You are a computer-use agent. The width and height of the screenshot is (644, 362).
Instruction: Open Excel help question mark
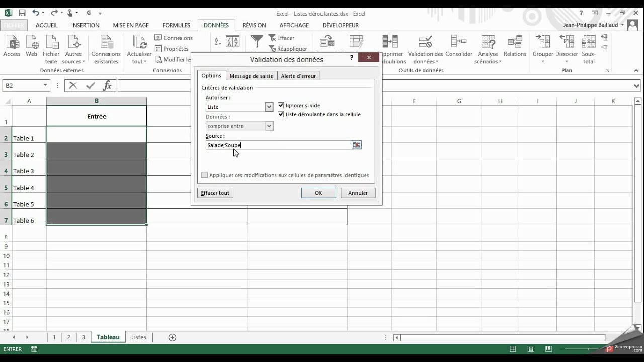[581, 13]
